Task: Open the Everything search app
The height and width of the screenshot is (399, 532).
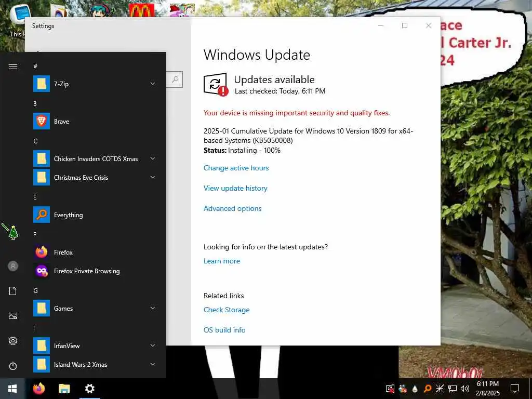Action: point(95,215)
